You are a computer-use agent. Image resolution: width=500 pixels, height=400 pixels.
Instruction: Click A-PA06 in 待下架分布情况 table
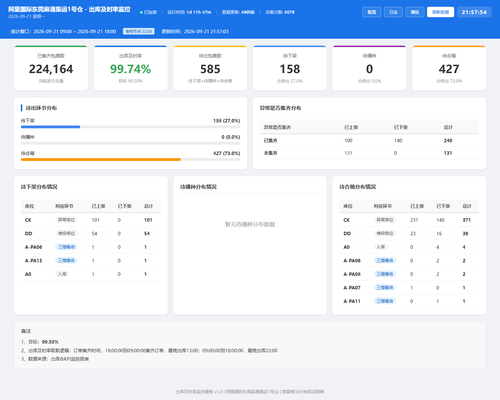(33, 247)
